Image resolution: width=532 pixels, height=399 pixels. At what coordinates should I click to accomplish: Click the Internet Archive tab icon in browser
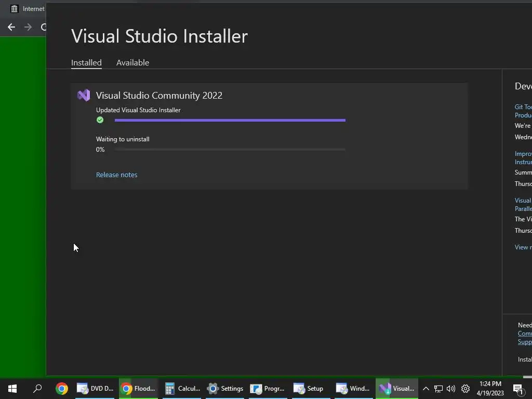tap(14, 9)
